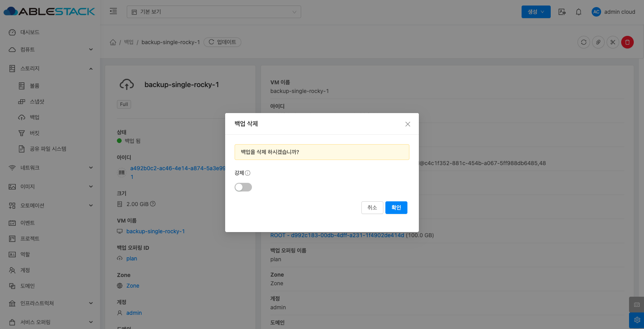644x329 pixels.
Task: Toggle the 강제 (force) switch
Action: [x=243, y=187]
